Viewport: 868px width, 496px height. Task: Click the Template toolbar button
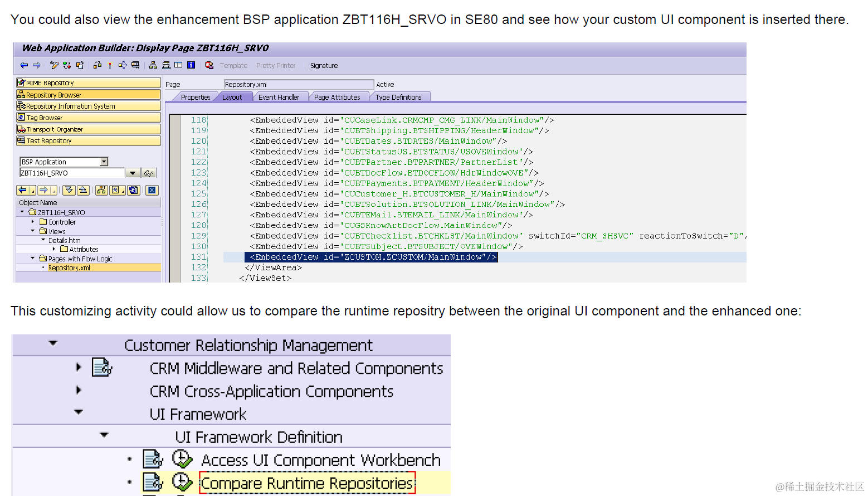click(x=233, y=66)
